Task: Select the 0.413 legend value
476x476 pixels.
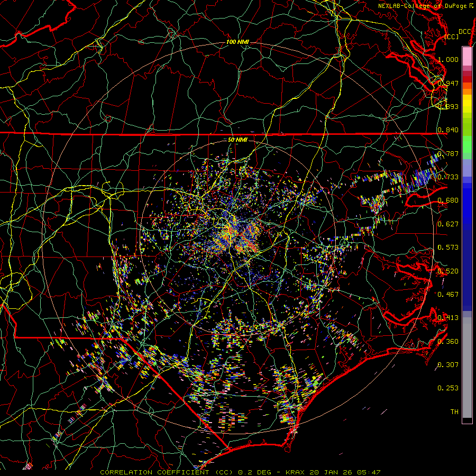Action: click(x=448, y=317)
